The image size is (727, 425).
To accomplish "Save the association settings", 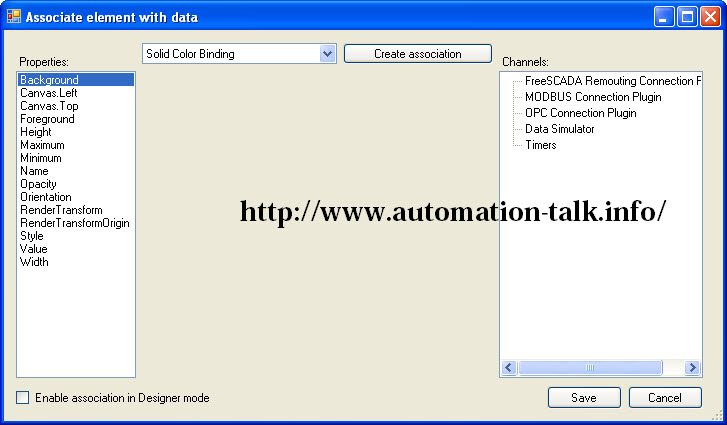I will click(x=584, y=398).
